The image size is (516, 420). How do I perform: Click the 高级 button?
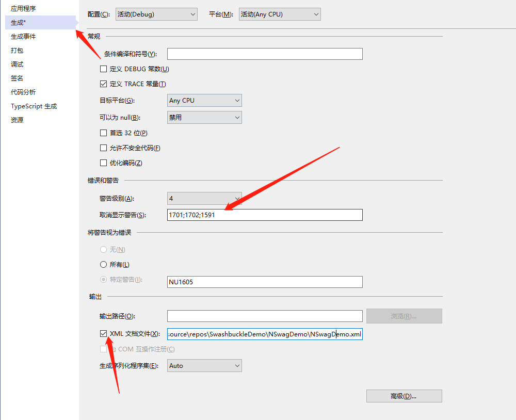[x=404, y=396]
